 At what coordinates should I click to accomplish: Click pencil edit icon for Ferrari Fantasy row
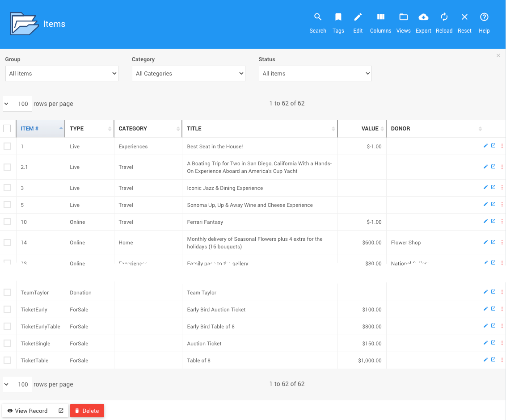pos(485,221)
